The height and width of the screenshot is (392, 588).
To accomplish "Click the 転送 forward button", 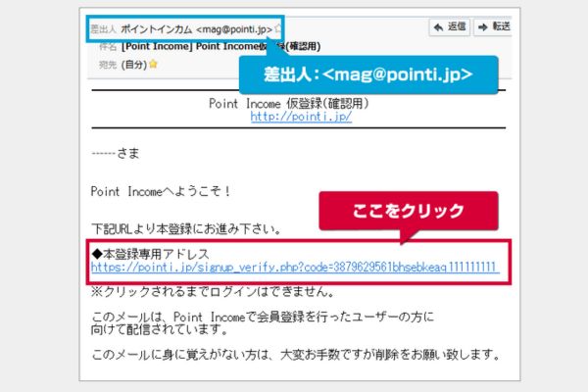I will (494, 26).
